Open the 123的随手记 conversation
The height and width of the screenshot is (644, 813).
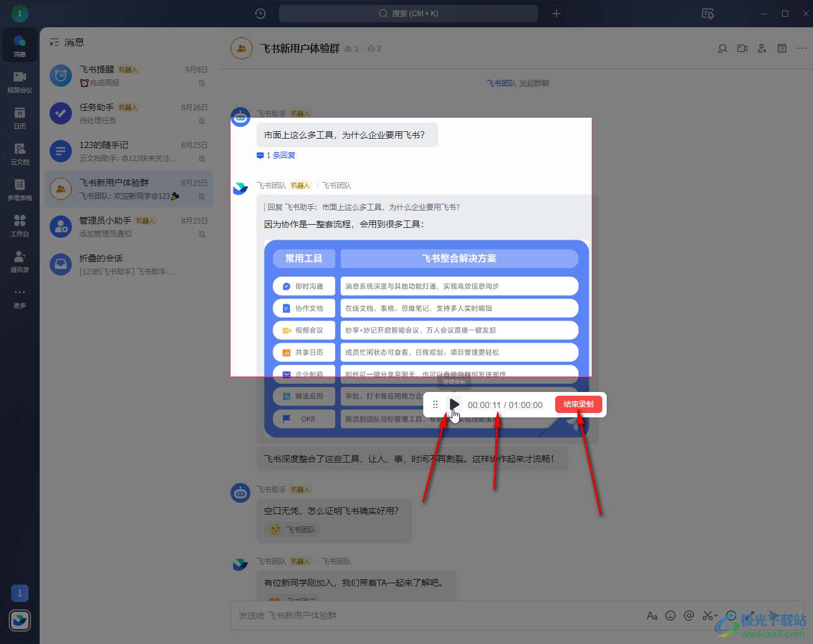129,151
